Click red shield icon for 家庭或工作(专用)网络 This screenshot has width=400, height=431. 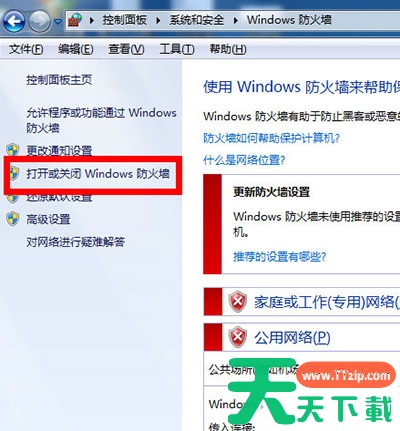[238, 301]
